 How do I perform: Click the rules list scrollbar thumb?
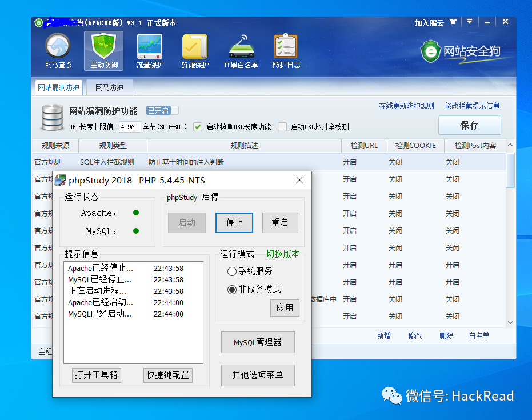[x=510, y=170]
